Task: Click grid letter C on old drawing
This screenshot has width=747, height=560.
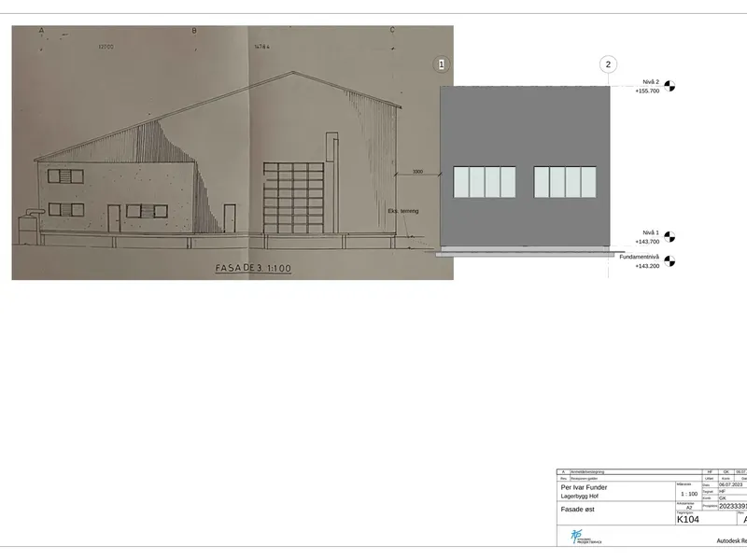Action: [392, 30]
